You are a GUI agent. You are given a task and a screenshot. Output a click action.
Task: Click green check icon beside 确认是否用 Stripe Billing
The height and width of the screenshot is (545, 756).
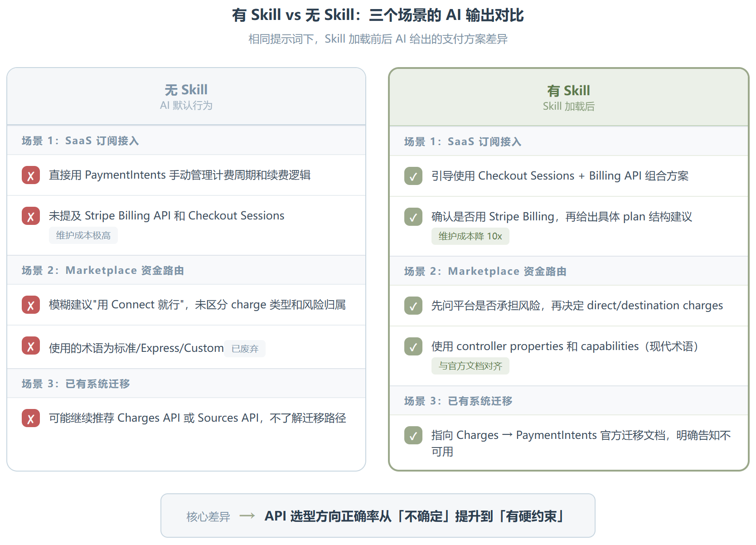coord(413,217)
